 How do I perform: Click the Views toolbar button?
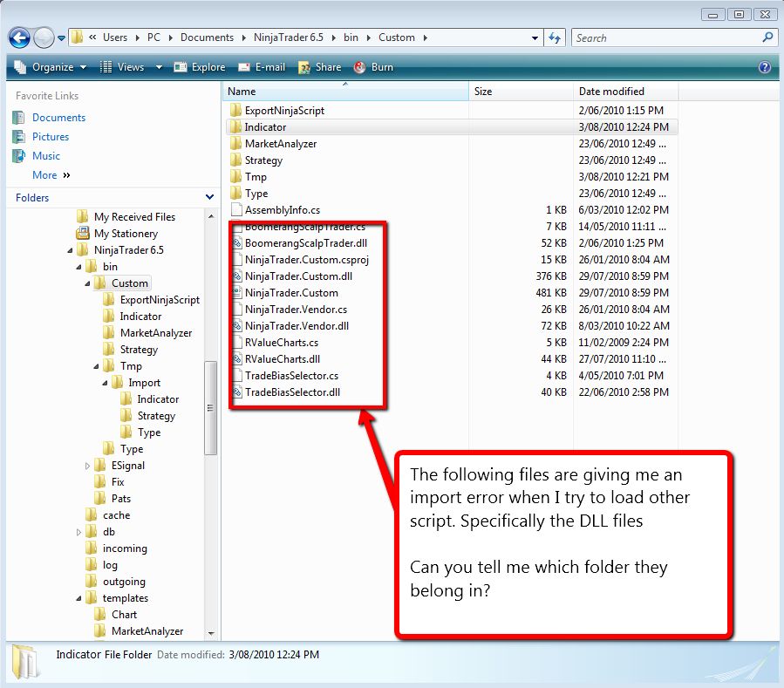pos(122,67)
